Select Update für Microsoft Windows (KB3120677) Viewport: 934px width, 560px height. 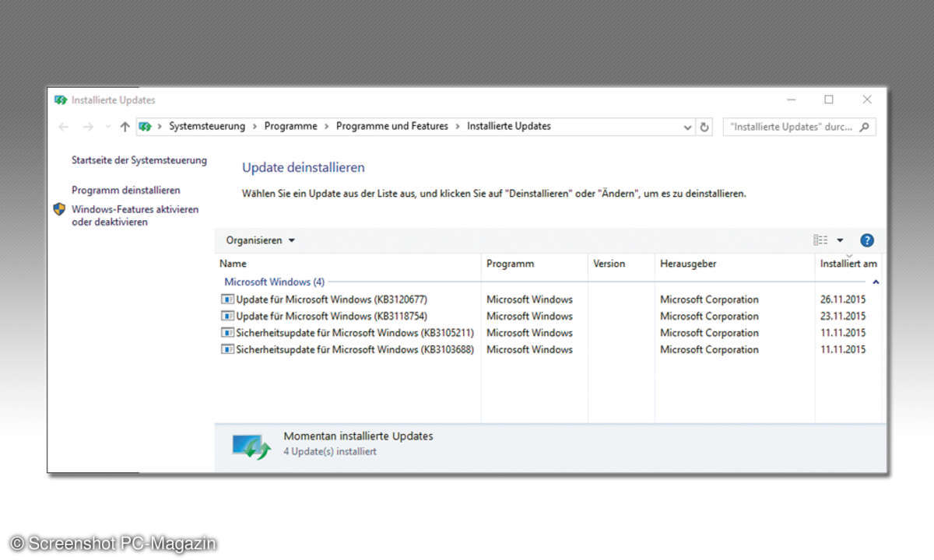coord(332,299)
